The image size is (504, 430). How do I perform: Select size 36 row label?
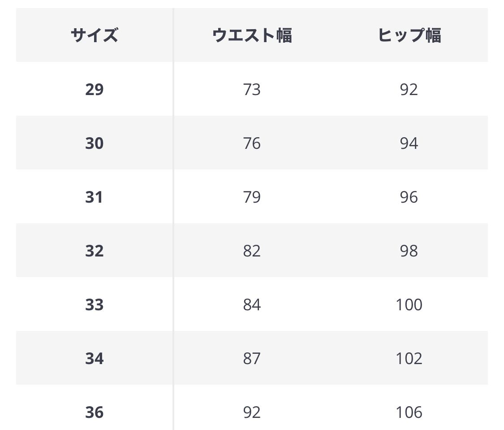[x=94, y=412]
